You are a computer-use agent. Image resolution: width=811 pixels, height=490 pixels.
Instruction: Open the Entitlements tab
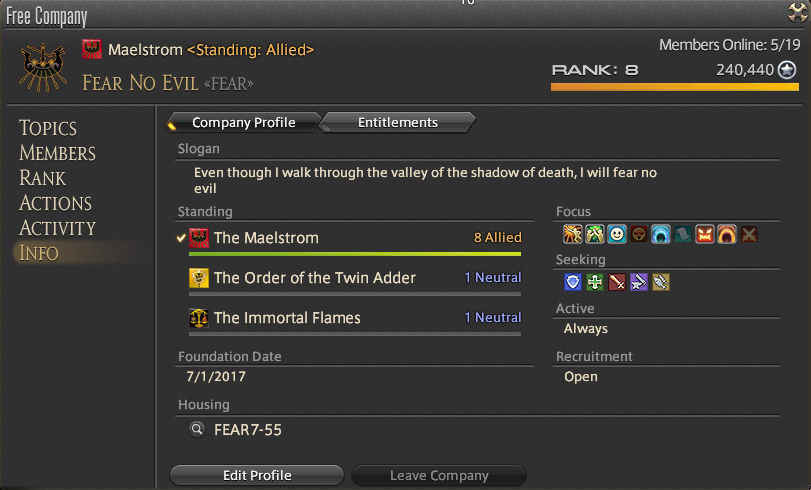coord(397,123)
